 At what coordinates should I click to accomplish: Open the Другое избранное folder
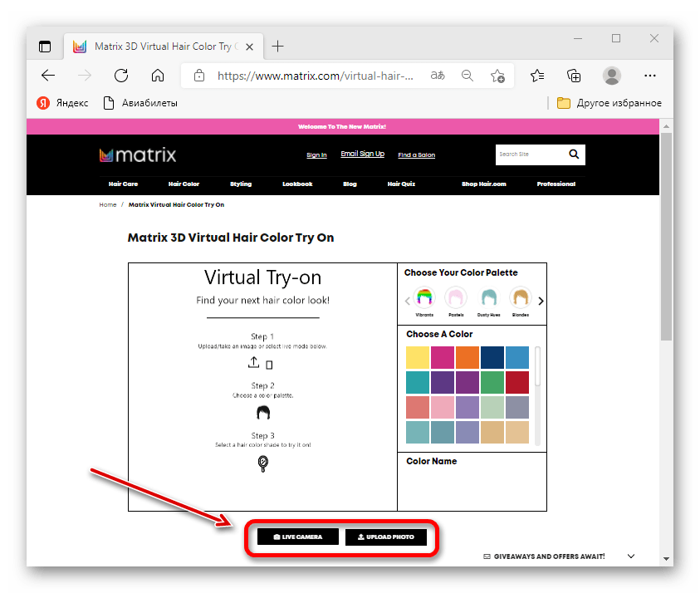click(609, 103)
